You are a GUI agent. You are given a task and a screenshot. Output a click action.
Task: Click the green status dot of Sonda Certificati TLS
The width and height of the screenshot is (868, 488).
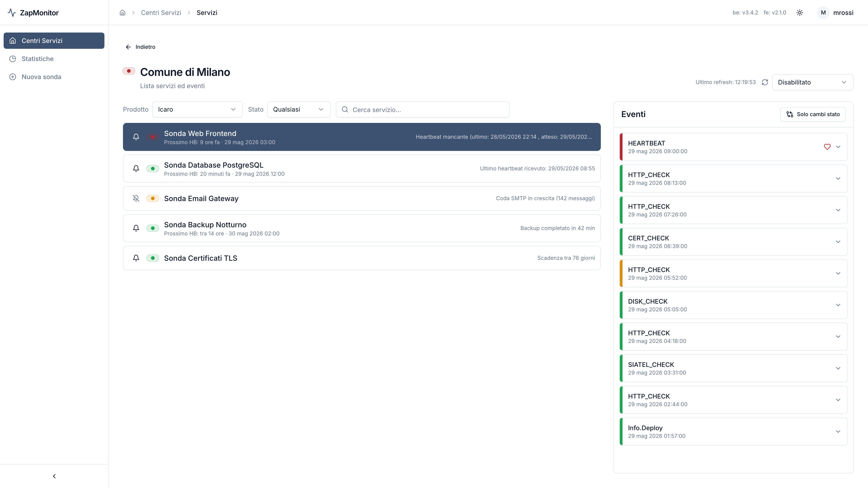[153, 258]
